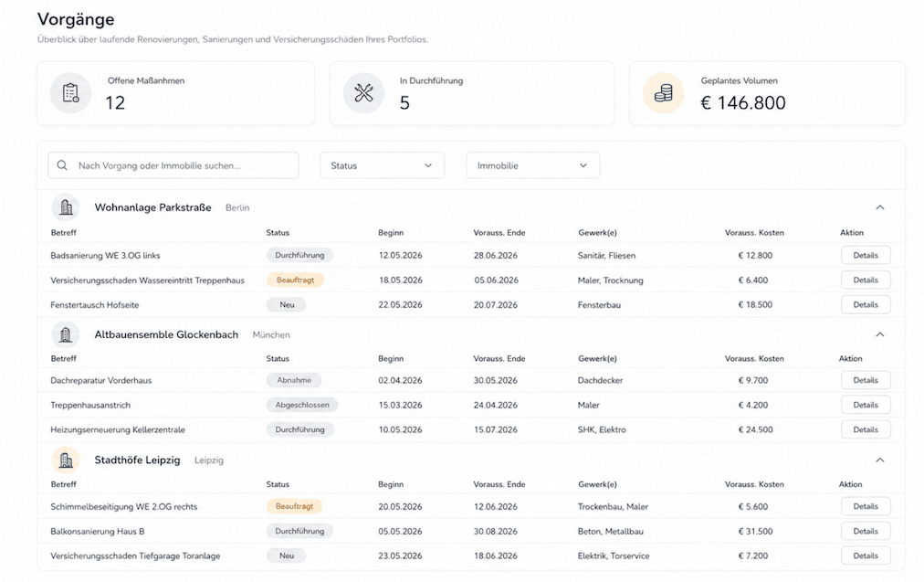This screenshot has height=582, width=924.
Task: Click the Durchführung badge for Balkonsanierung Haus B
Action: [299, 531]
